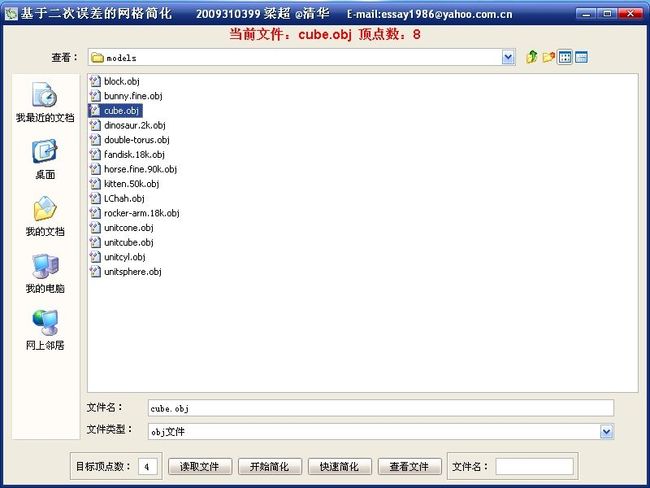
Task: Click Fast Simplification (快速简化) button
Action: click(340, 466)
